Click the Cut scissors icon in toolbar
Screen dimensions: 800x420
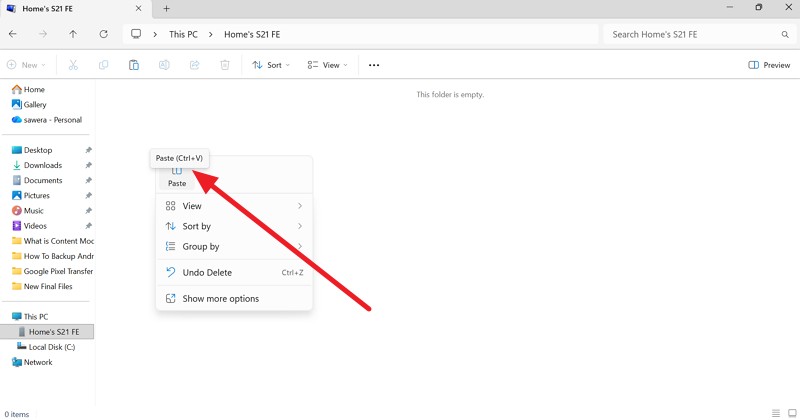pyautogui.click(x=73, y=65)
